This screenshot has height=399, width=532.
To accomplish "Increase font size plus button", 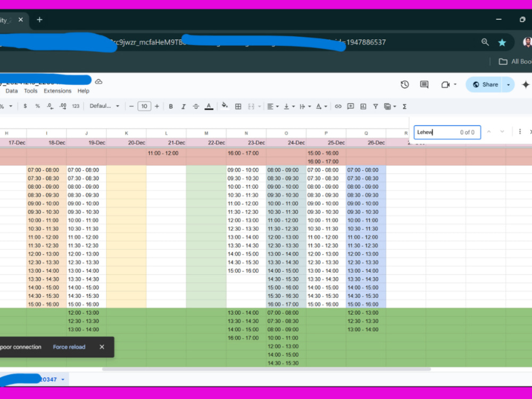I will [157, 106].
